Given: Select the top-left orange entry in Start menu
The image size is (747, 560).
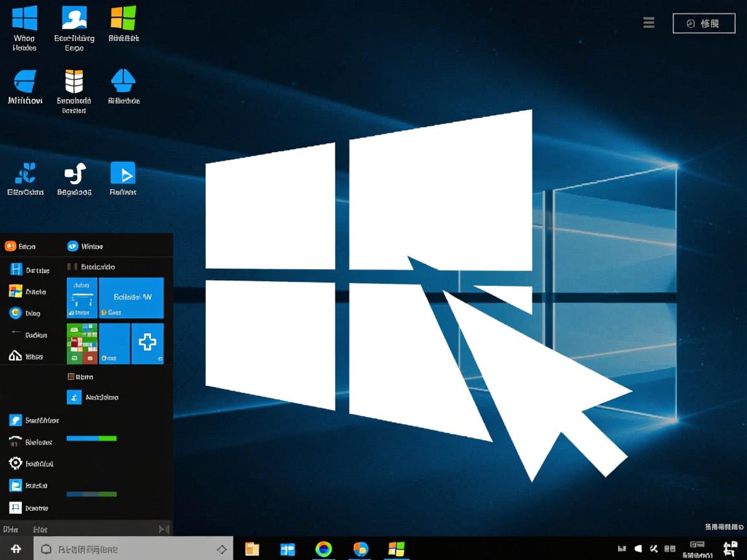Looking at the screenshot, I should pos(10,246).
